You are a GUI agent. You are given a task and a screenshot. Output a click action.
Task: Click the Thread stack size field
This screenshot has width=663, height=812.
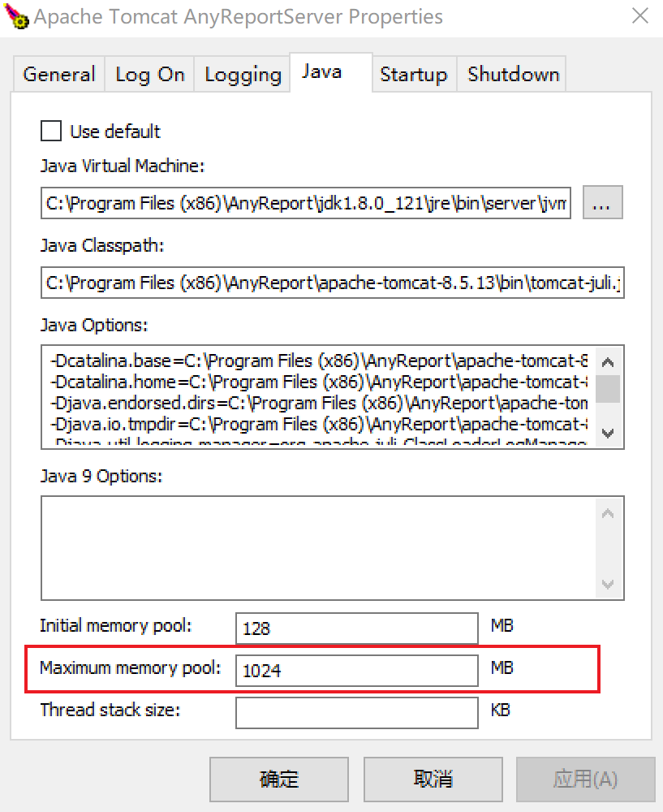click(356, 713)
